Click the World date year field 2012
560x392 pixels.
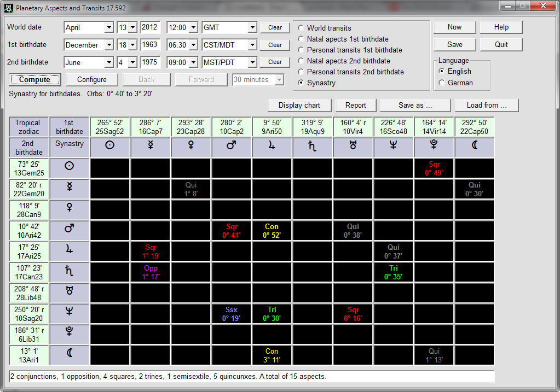pyautogui.click(x=150, y=27)
